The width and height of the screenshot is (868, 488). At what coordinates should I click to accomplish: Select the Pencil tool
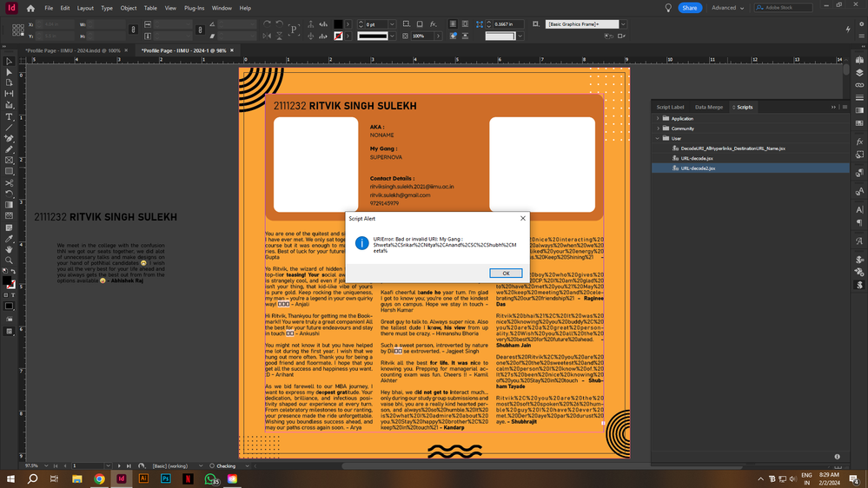pos(9,149)
